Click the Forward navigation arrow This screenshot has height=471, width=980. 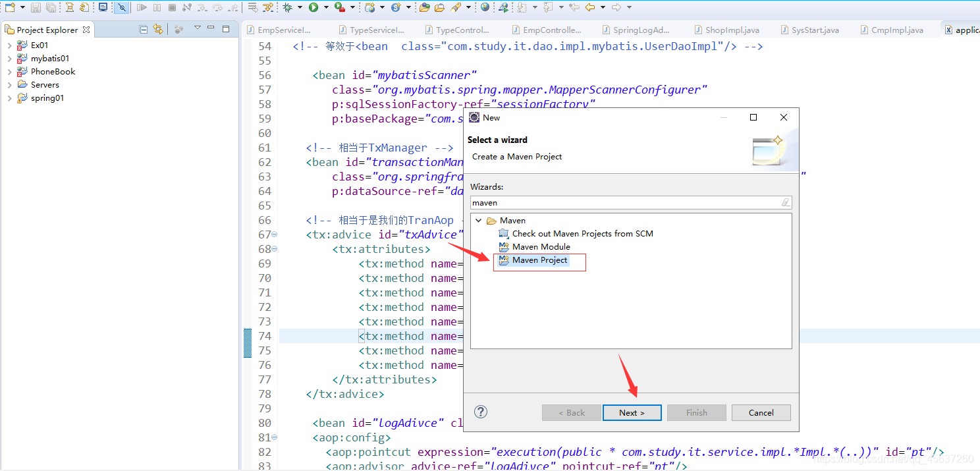tap(616, 7)
